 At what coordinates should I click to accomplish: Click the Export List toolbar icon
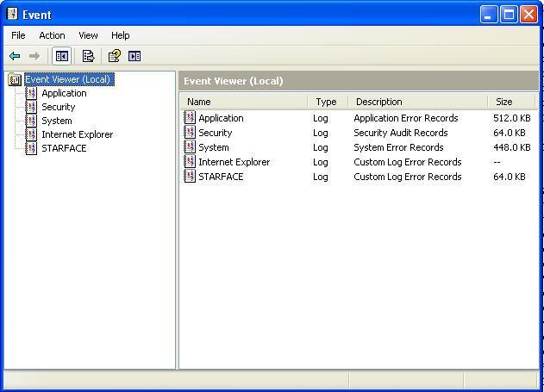click(x=88, y=56)
